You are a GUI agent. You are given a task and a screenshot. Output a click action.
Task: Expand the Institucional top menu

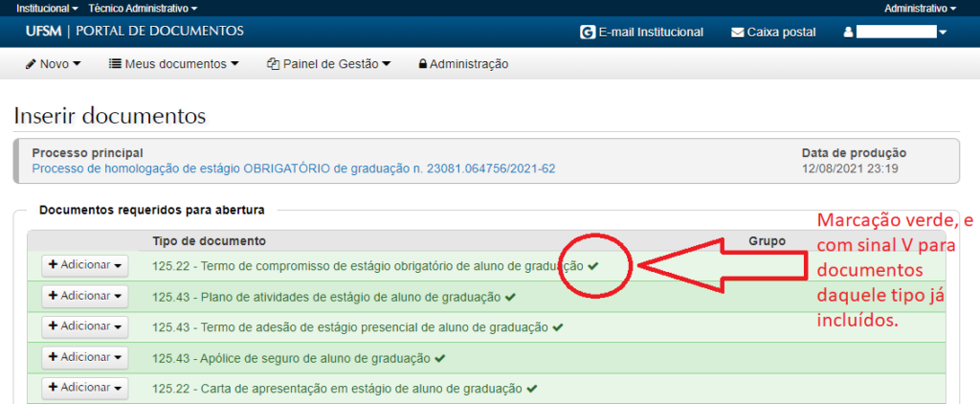tap(48, 8)
